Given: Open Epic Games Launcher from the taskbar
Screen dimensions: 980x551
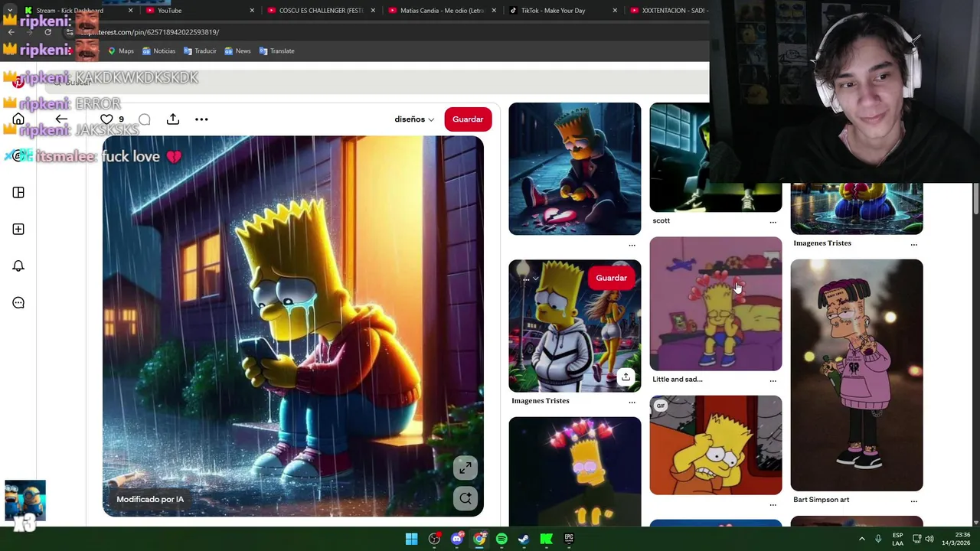Looking at the screenshot, I should click(569, 539).
